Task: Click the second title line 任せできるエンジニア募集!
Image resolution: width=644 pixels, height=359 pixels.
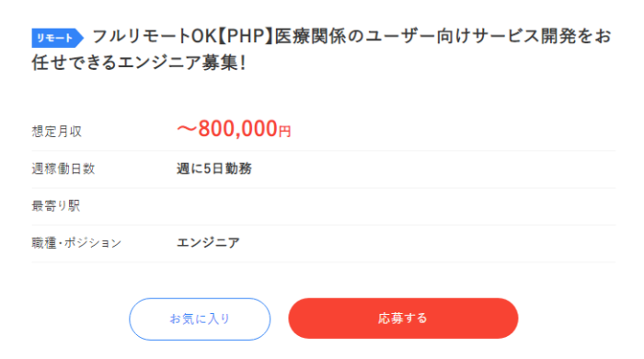Action: tap(139, 63)
